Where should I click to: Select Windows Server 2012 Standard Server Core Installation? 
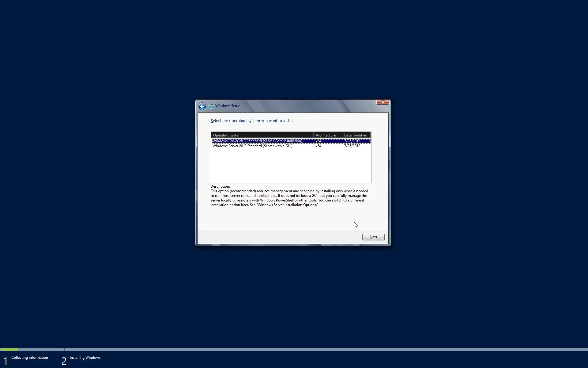pyautogui.click(x=257, y=141)
